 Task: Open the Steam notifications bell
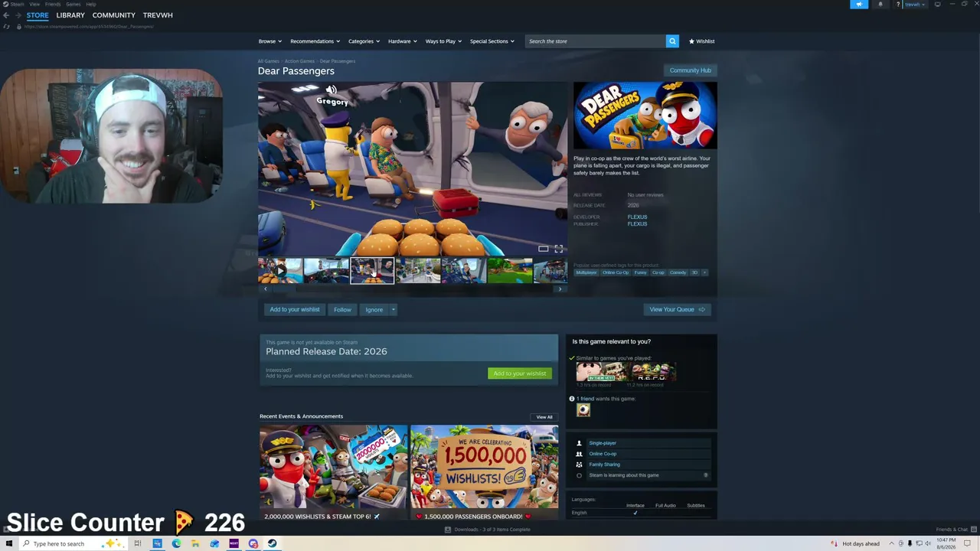[x=880, y=5]
